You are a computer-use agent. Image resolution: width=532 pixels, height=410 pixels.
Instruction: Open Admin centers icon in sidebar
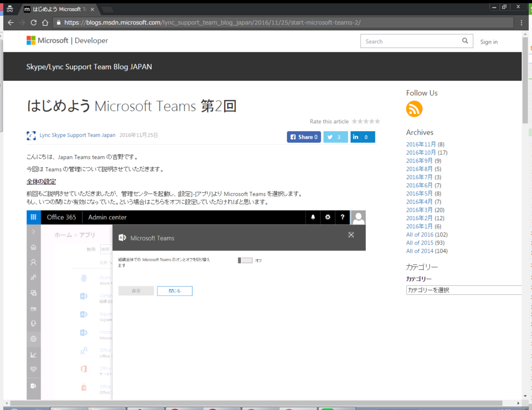click(34, 386)
